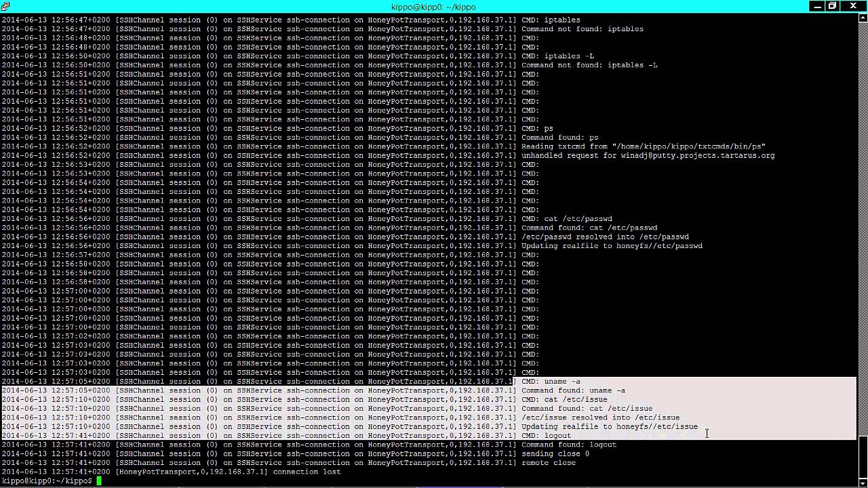This screenshot has height=488, width=868.
Task: Click 'Command found: cat /etc/passwd' message
Action: point(589,228)
